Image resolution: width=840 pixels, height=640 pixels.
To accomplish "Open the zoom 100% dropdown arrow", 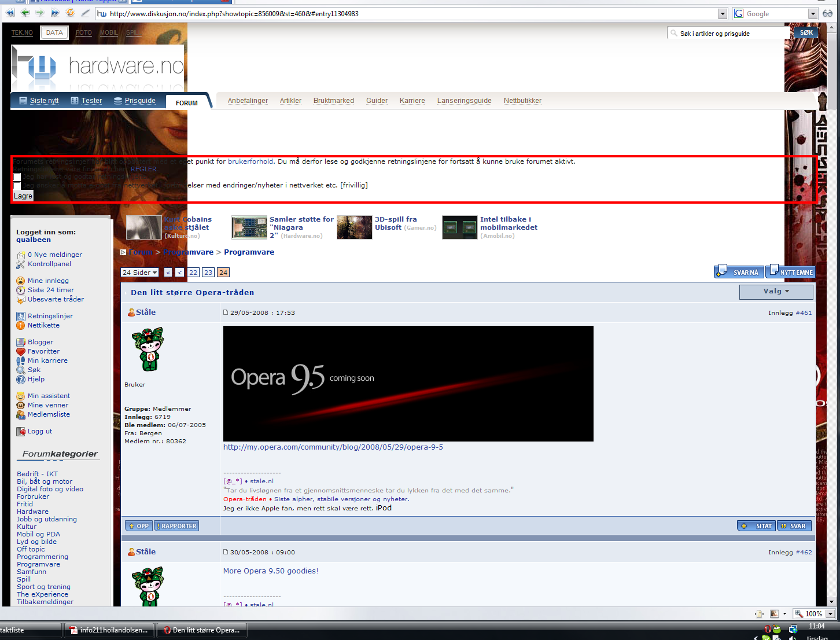I will click(830, 614).
